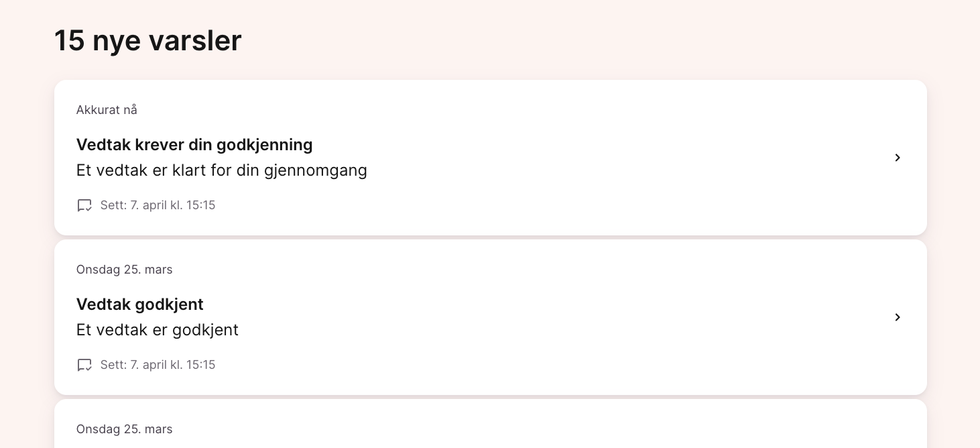
Task: Expand the 'Vedtak godkjent' notification arrow
Action: [x=898, y=317]
